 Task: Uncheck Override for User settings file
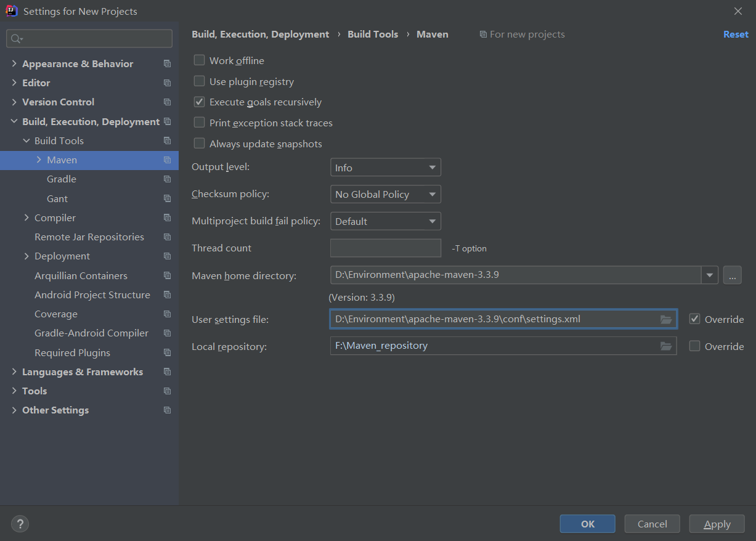pyautogui.click(x=694, y=319)
